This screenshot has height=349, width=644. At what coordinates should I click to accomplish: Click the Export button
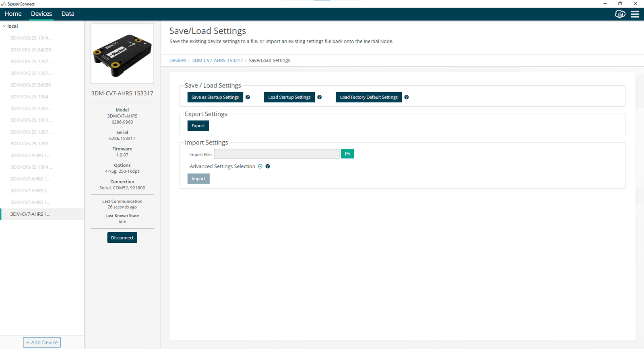[198, 126]
